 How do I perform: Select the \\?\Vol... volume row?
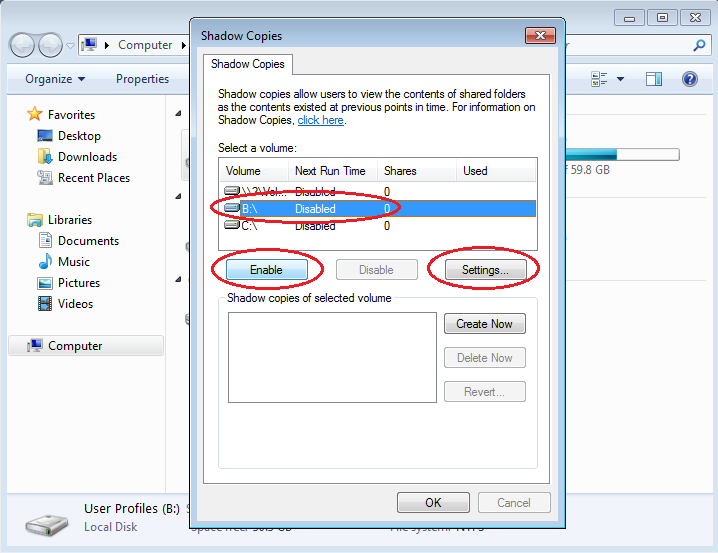[x=377, y=191]
